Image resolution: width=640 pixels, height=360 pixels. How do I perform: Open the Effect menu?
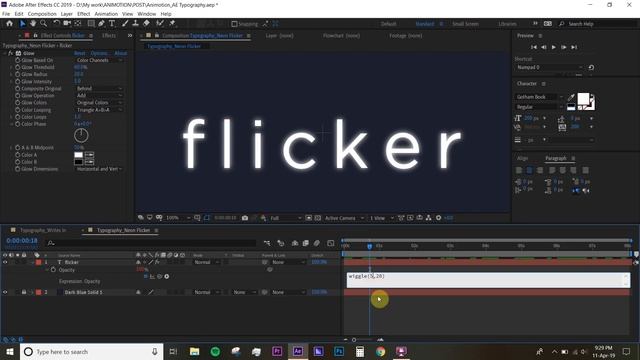coord(84,14)
